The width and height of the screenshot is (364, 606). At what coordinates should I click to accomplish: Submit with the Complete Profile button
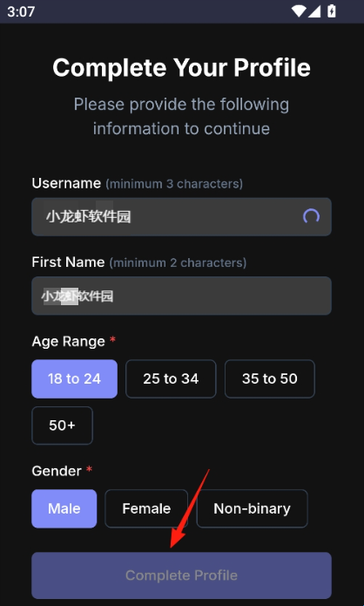181,575
